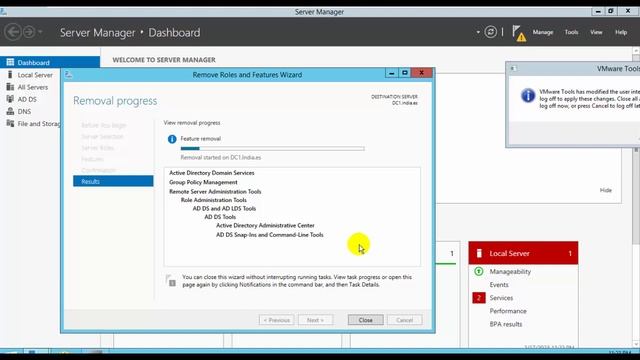The image size is (640, 360).
Task: Open Manageability in Local Server tile
Action: [x=510, y=271]
